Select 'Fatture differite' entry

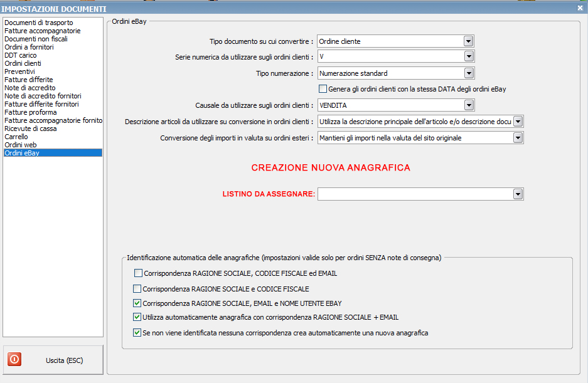(x=53, y=80)
